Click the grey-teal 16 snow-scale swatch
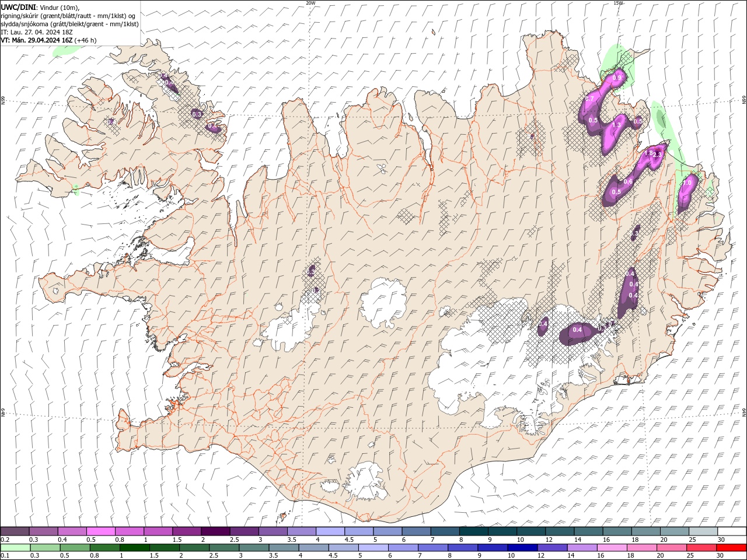Viewport: 747px width, 560px height. tap(617, 531)
